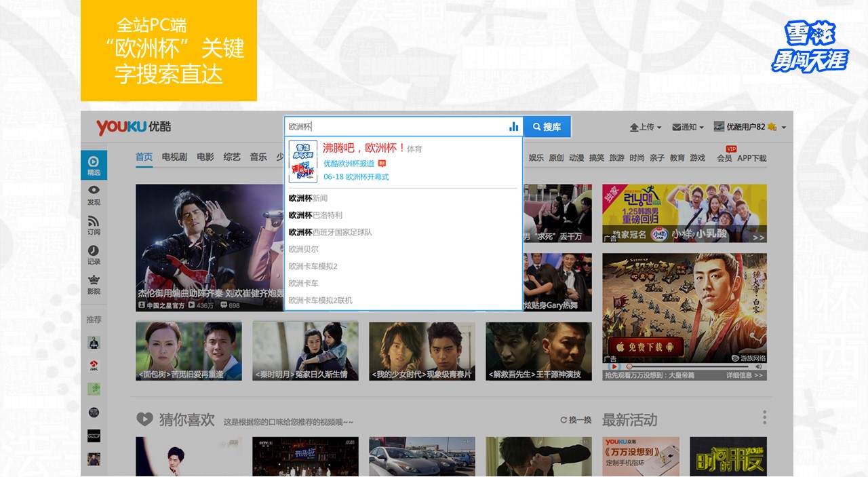The height and width of the screenshot is (477, 868).
Task: Click the 雪花勇闯天涯 suggestion thumbnail
Action: click(302, 161)
